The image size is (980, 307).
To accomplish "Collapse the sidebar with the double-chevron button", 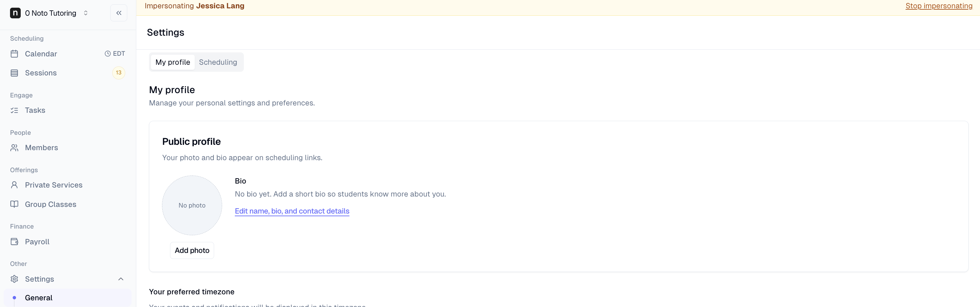I will click(119, 13).
